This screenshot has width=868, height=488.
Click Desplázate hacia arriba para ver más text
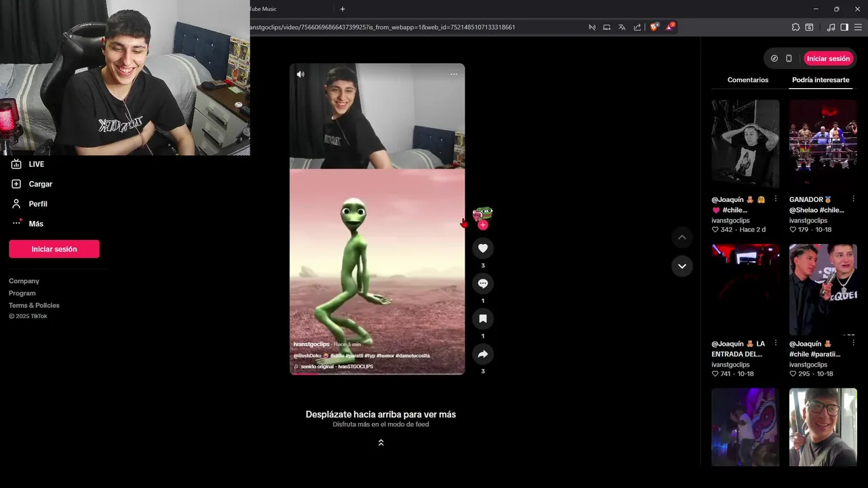coord(380,414)
